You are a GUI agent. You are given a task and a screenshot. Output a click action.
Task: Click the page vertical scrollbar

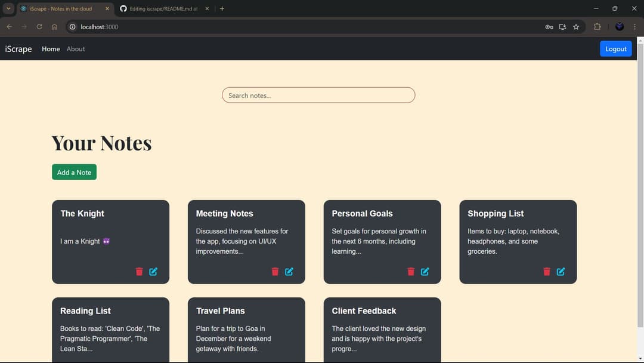coord(640,179)
